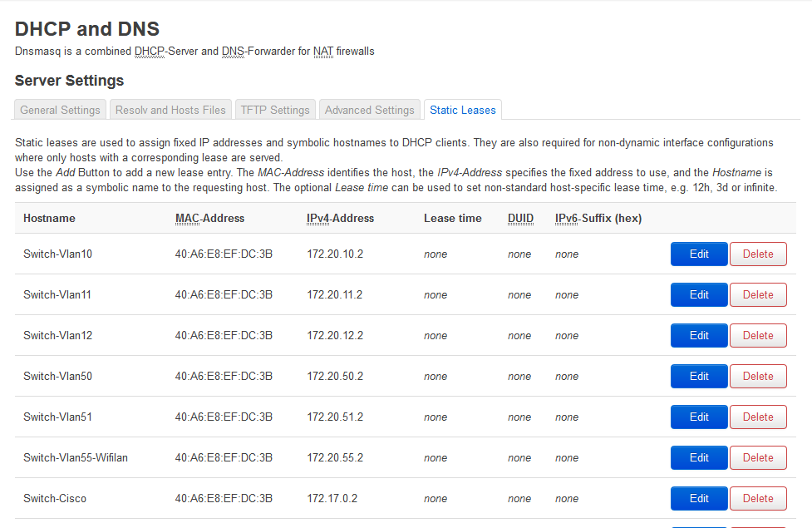Edit the Switch-Vlan12 static lease
The height and width of the screenshot is (528, 812).
(x=698, y=335)
